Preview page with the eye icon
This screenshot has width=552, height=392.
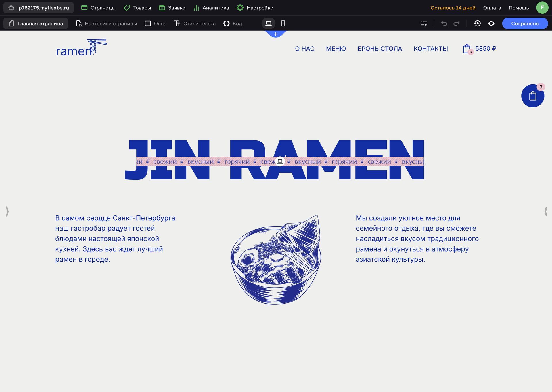[x=491, y=23]
